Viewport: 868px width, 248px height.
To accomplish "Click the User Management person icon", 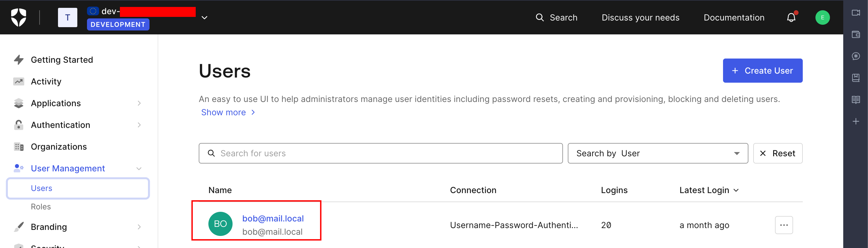I will tap(18, 168).
